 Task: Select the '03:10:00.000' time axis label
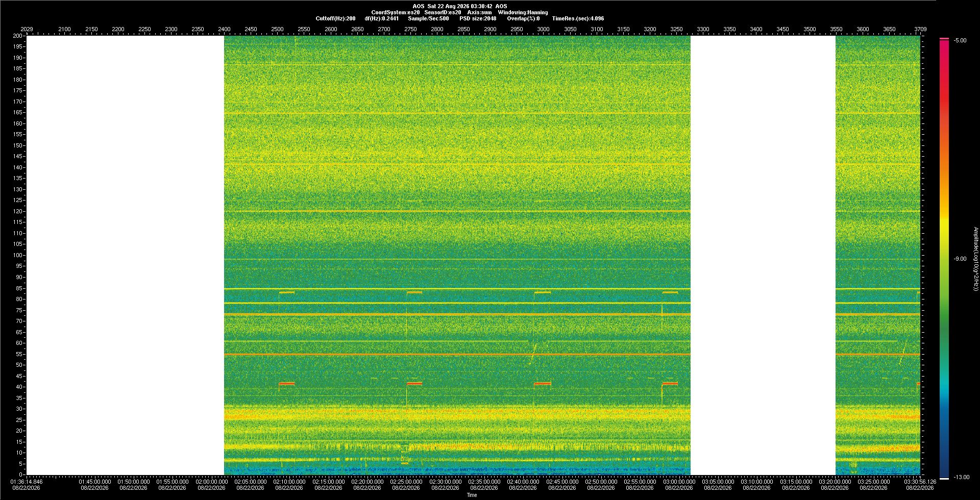[757, 481]
